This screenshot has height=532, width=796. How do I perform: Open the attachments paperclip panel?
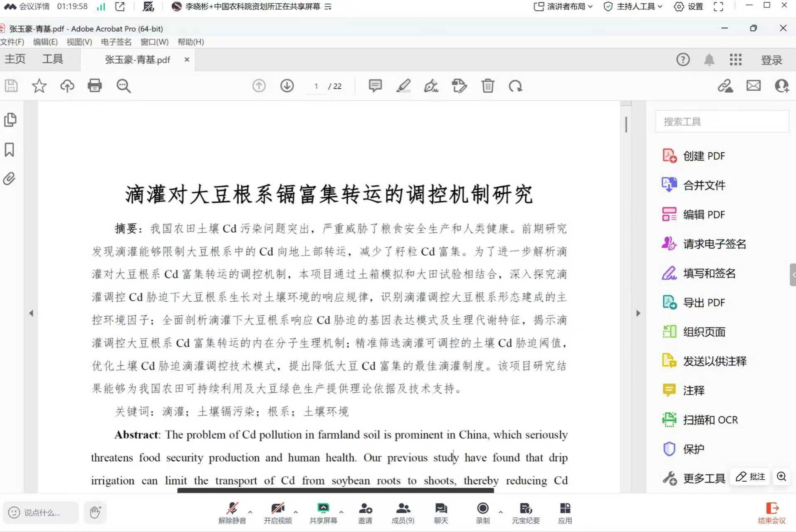point(10,179)
